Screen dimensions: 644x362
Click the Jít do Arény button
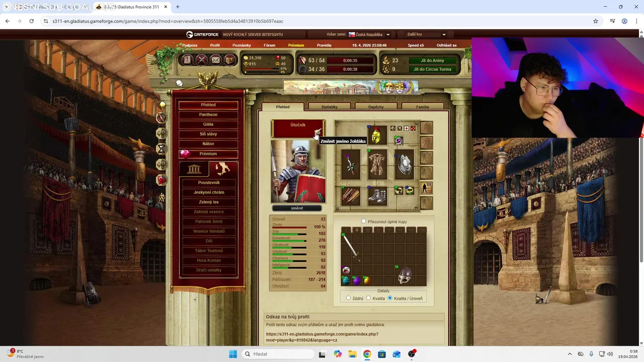[x=432, y=60]
